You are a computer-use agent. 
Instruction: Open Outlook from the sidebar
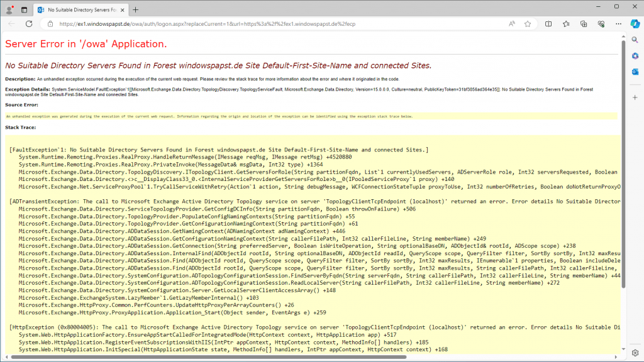tap(635, 72)
